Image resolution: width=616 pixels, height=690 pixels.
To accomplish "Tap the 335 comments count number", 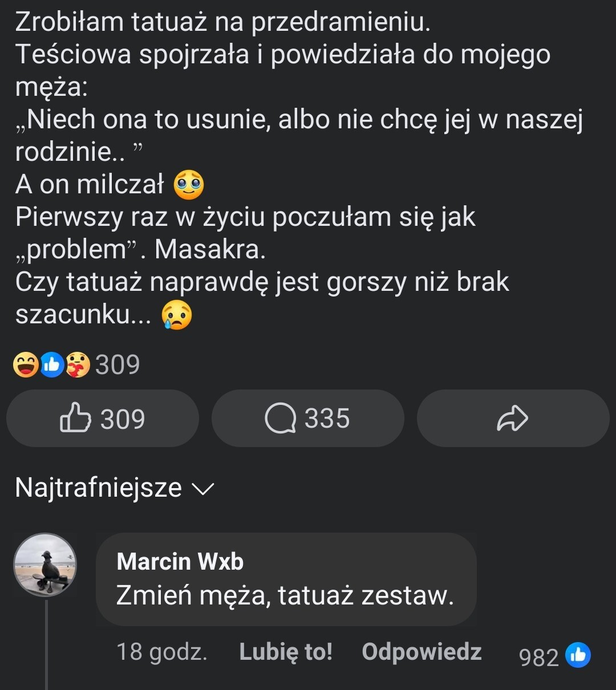I will 327,419.
